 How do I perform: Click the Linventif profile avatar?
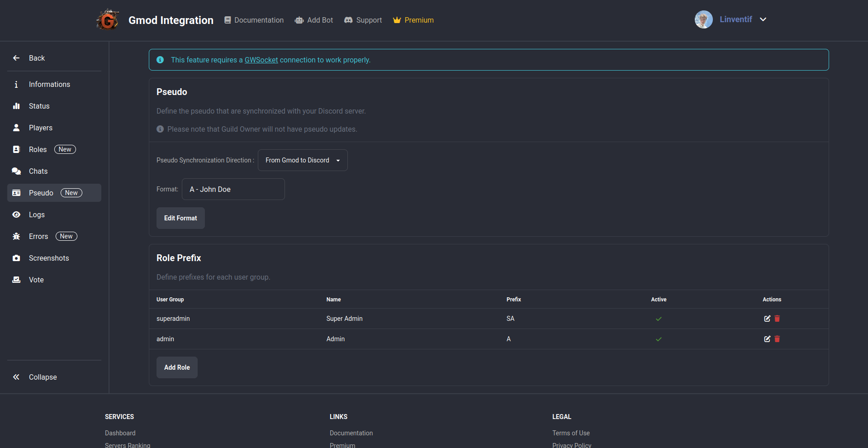coord(703,19)
